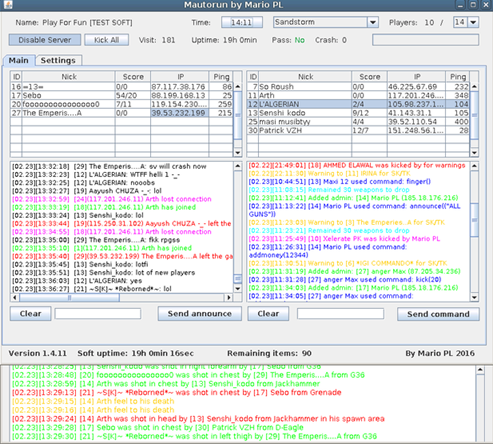Click chat line 'sv will crash now'

click(109, 166)
